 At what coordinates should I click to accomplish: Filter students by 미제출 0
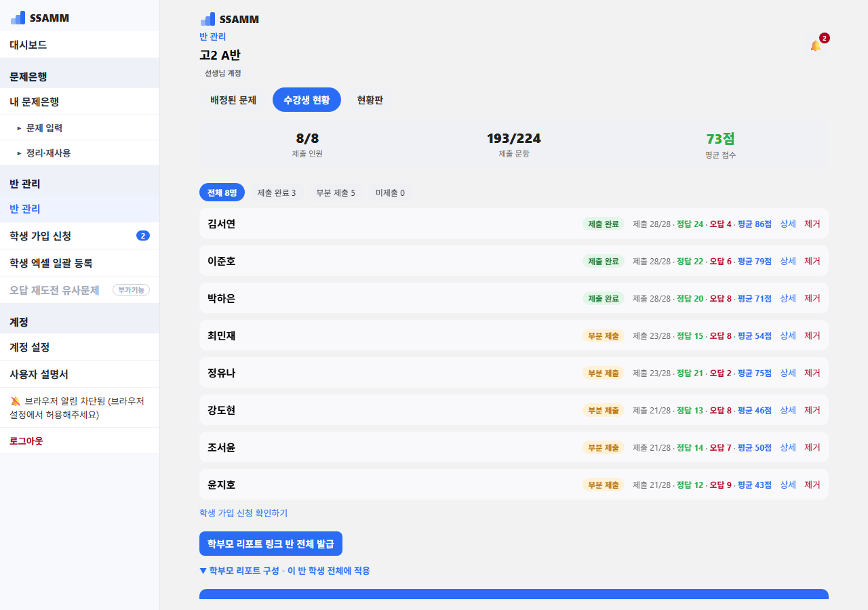coord(390,192)
